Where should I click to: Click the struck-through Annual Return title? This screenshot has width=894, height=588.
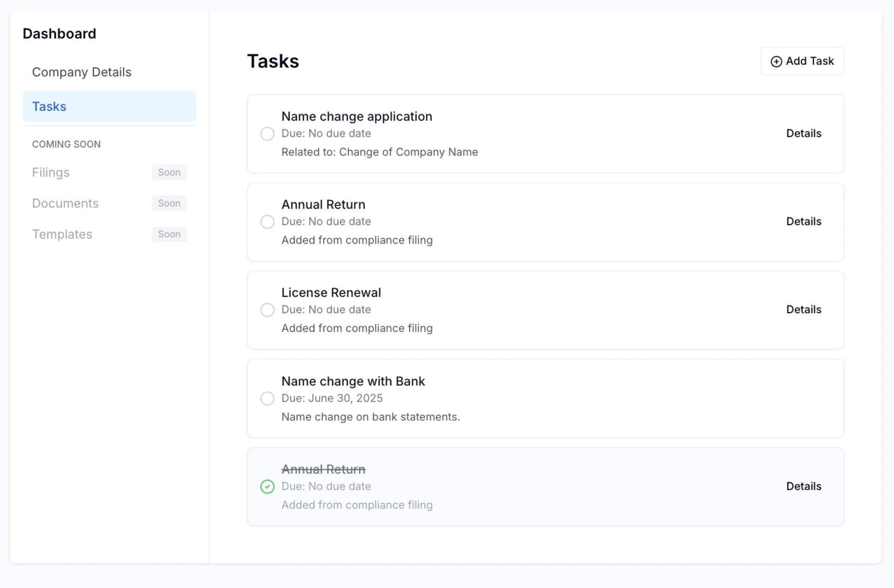click(323, 469)
